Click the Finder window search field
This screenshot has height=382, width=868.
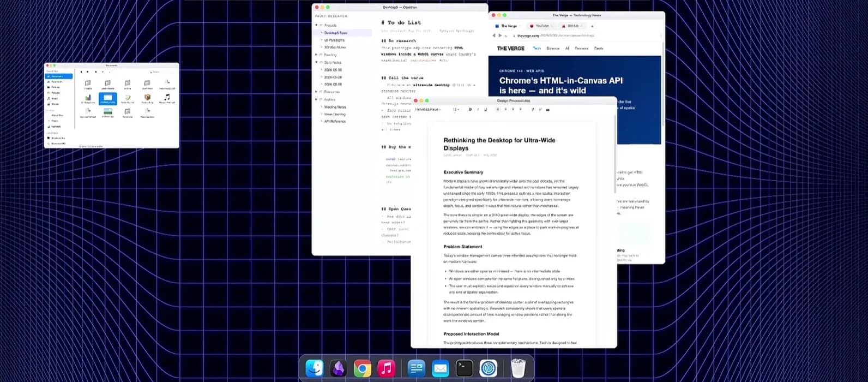[x=162, y=71]
